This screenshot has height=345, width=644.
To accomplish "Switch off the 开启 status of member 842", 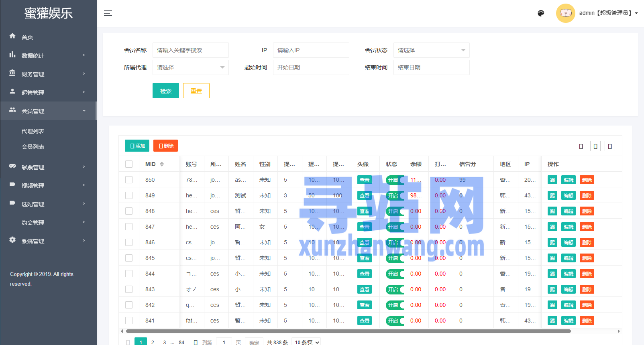I will point(395,305).
